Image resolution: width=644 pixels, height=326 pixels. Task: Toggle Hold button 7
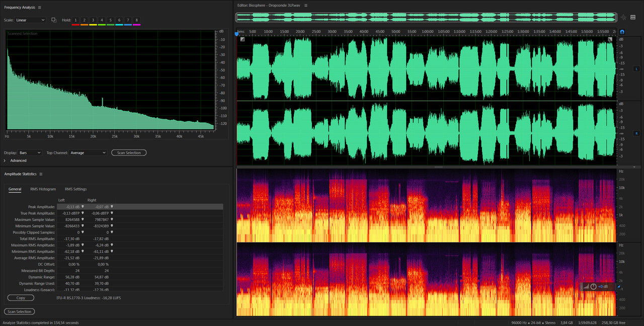pyautogui.click(x=128, y=20)
